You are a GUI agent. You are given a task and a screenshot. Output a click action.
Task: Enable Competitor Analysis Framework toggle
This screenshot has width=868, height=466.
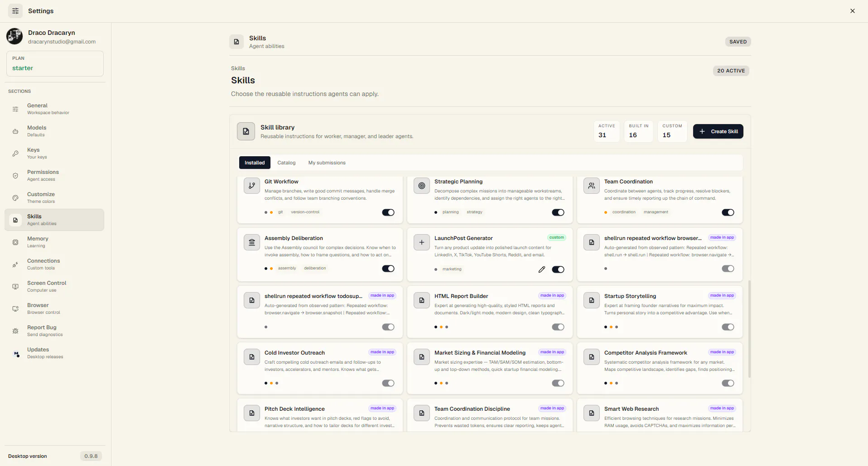[728, 383]
